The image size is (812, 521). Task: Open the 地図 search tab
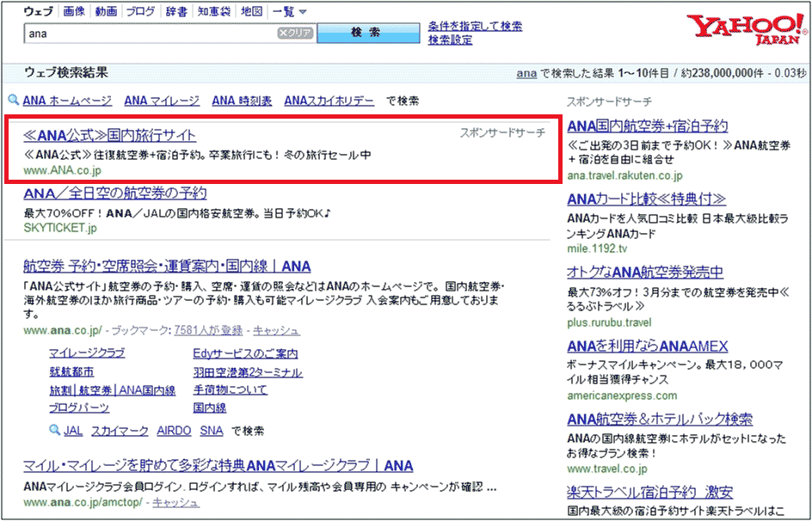point(251,12)
